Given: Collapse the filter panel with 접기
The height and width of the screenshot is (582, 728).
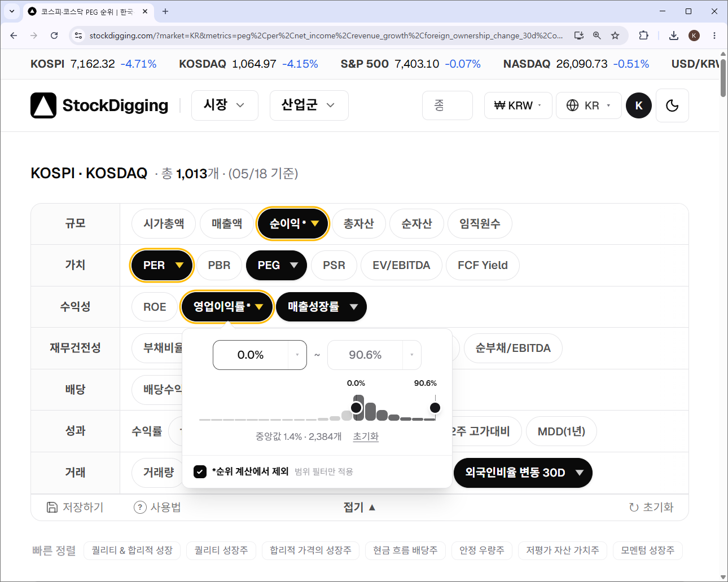Looking at the screenshot, I should (x=359, y=507).
